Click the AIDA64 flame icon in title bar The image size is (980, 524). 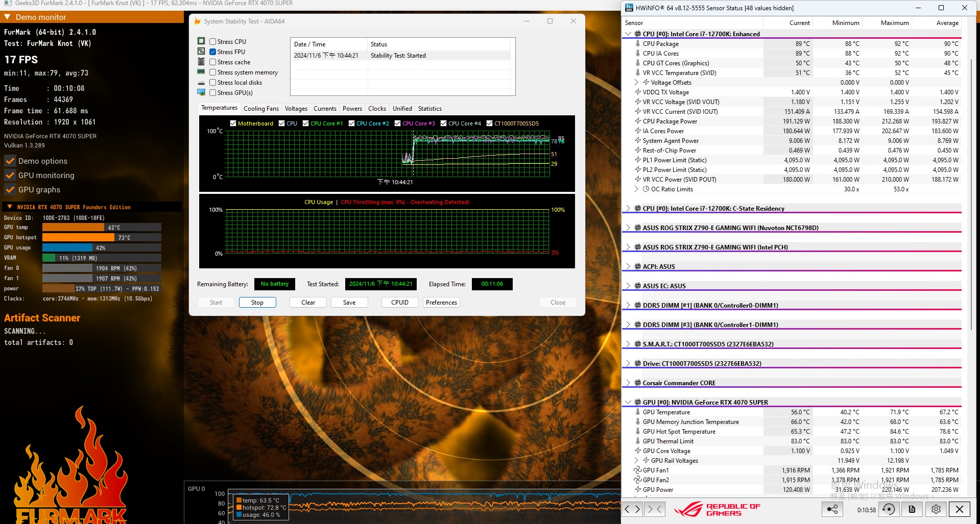point(197,21)
